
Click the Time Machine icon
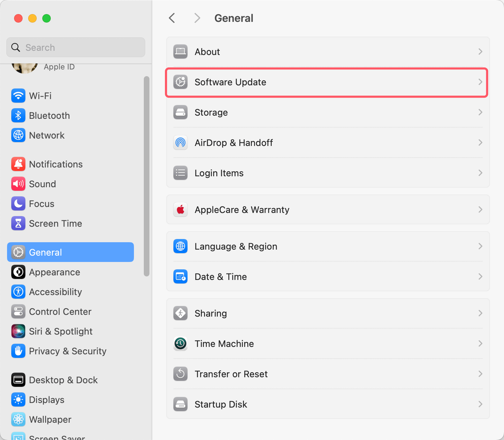click(180, 343)
